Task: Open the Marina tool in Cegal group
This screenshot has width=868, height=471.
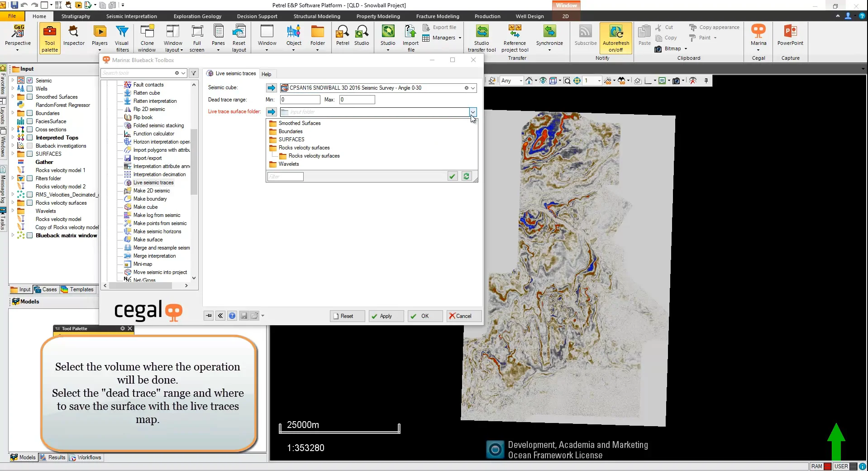Action: point(758,37)
